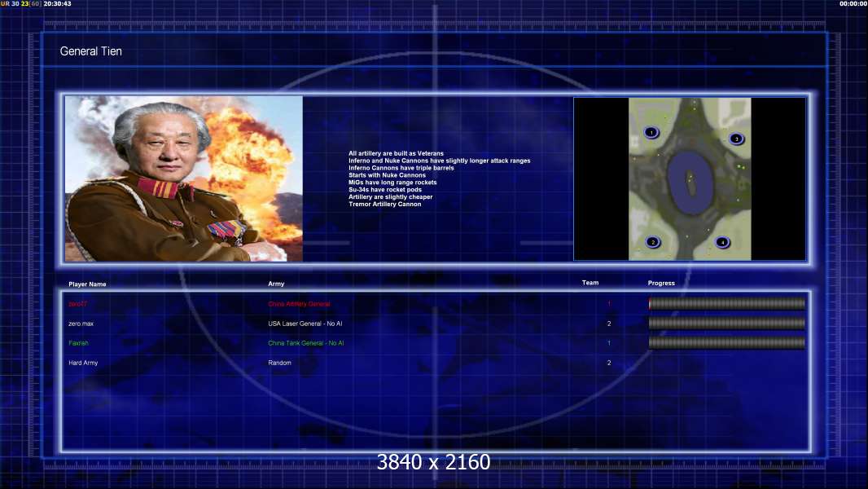This screenshot has width=868, height=489.
Task: Click the 00:00:00 timer at top right
Action: [853, 3]
